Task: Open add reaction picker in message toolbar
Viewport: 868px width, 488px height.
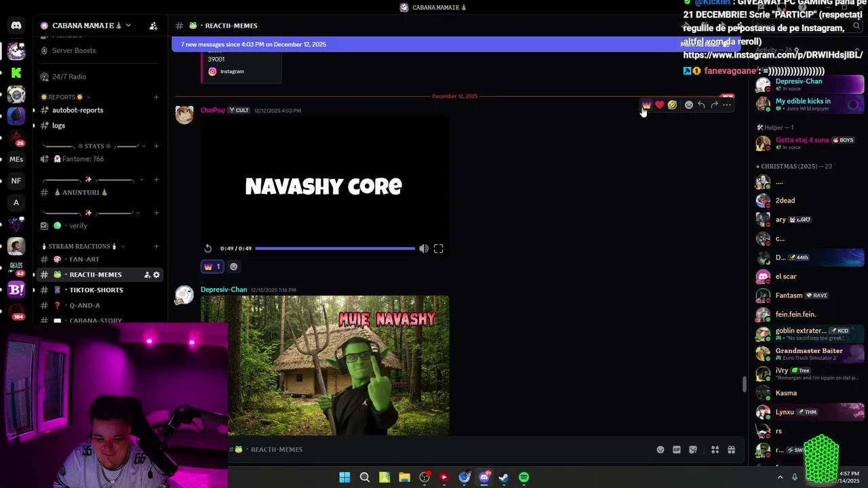Action: point(689,105)
